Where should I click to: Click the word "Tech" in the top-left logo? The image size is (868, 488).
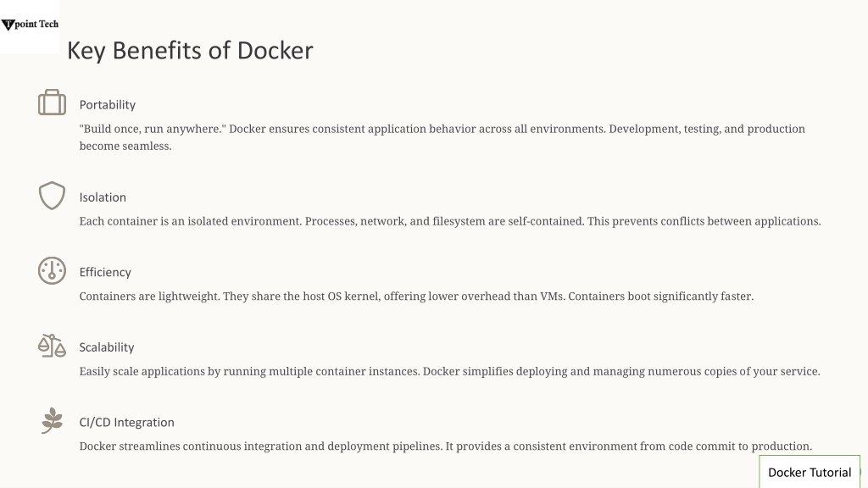click(48, 24)
